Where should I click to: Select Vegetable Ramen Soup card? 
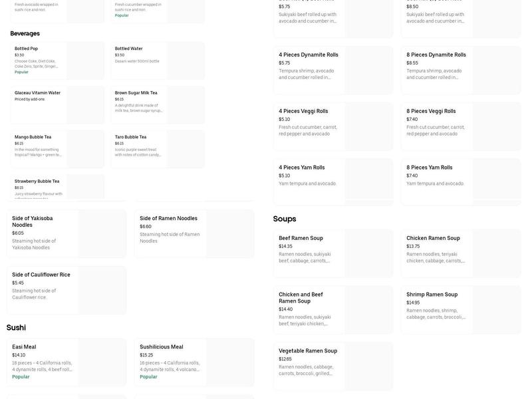tap(333, 366)
